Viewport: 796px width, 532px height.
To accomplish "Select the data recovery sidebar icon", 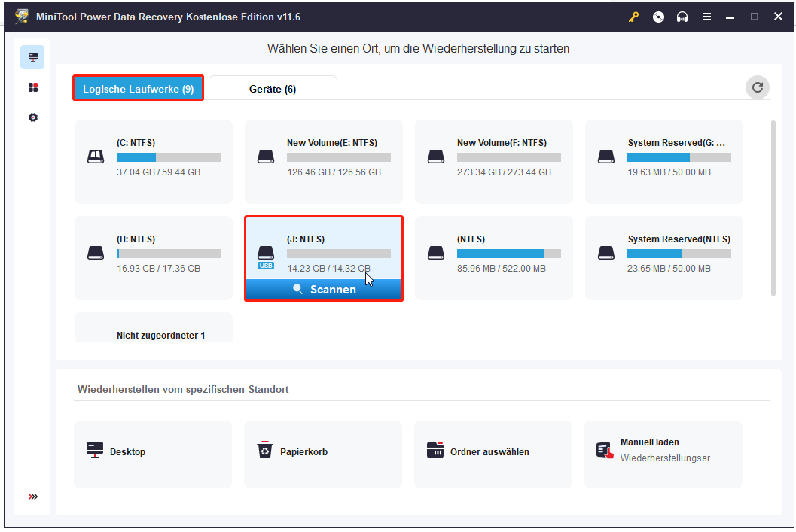I will click(x=32, y=56).
